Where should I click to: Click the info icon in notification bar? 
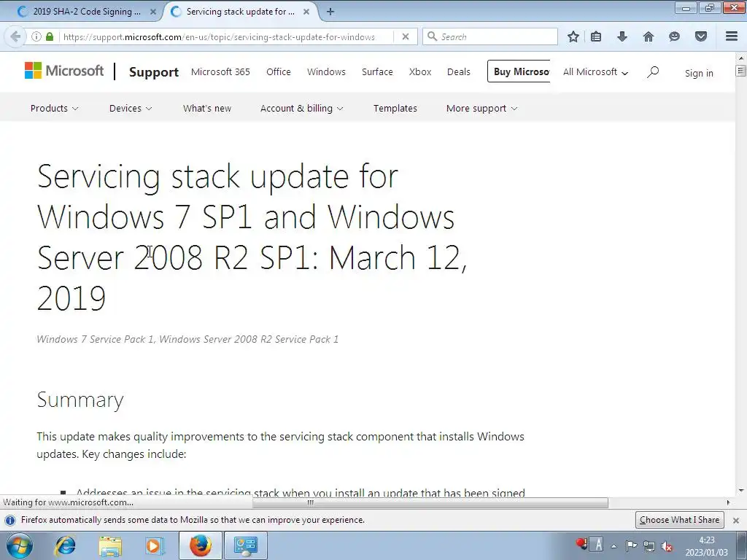[x=10, y=520]
